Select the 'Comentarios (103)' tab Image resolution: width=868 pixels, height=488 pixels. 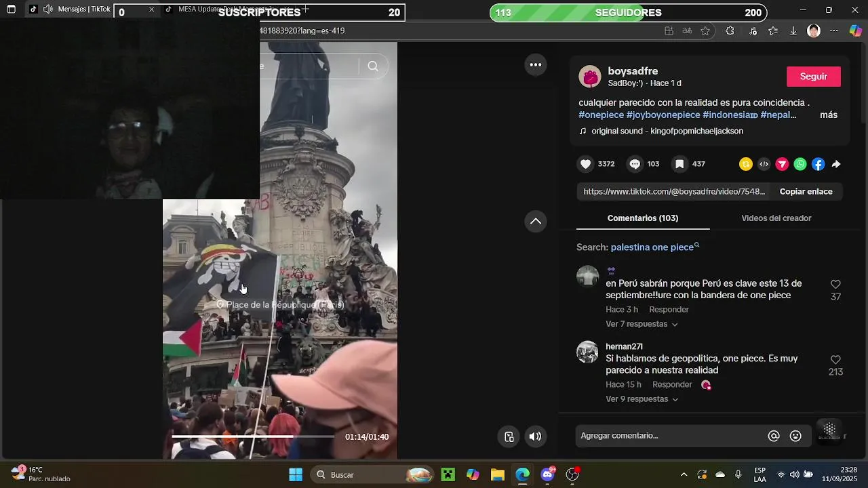coord(643,218)
